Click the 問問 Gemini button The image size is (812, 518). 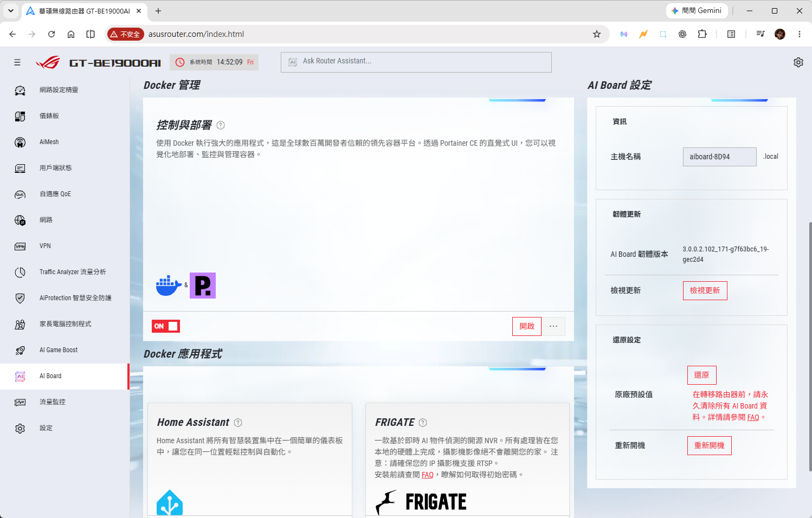coord(697,11)
